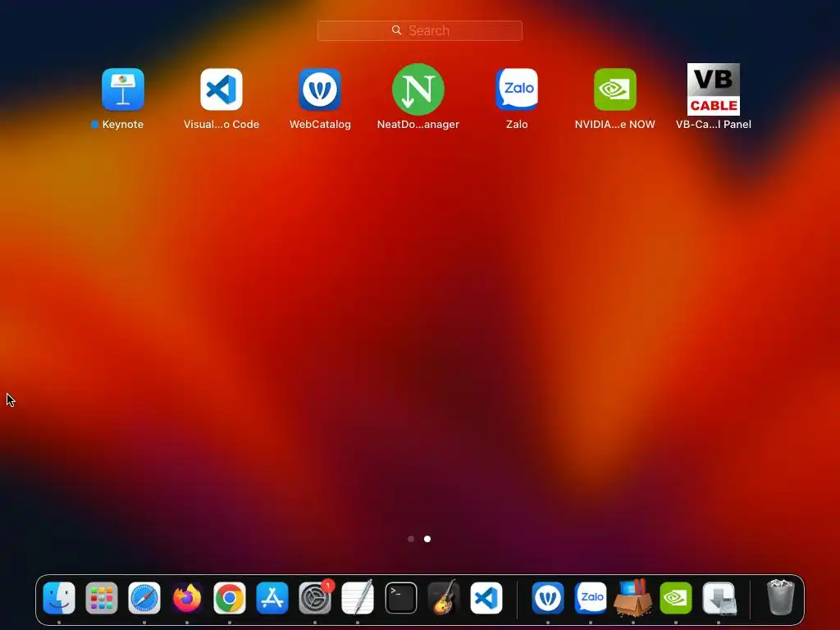Screen dimensions: 840x630
Task: Launch Terminal from the Dock
Action: pyautogui.click(x=400, y=598)
